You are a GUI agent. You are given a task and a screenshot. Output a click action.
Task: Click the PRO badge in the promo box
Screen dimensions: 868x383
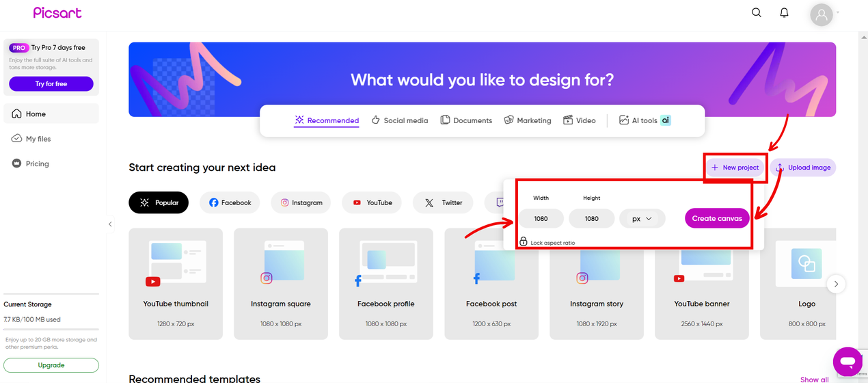[19, 48]
